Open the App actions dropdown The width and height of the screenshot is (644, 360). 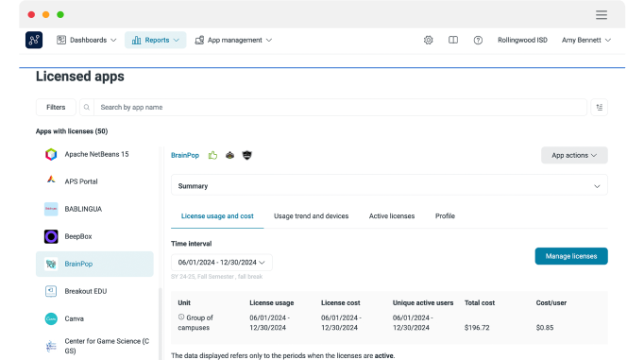[x=574, y=155]
